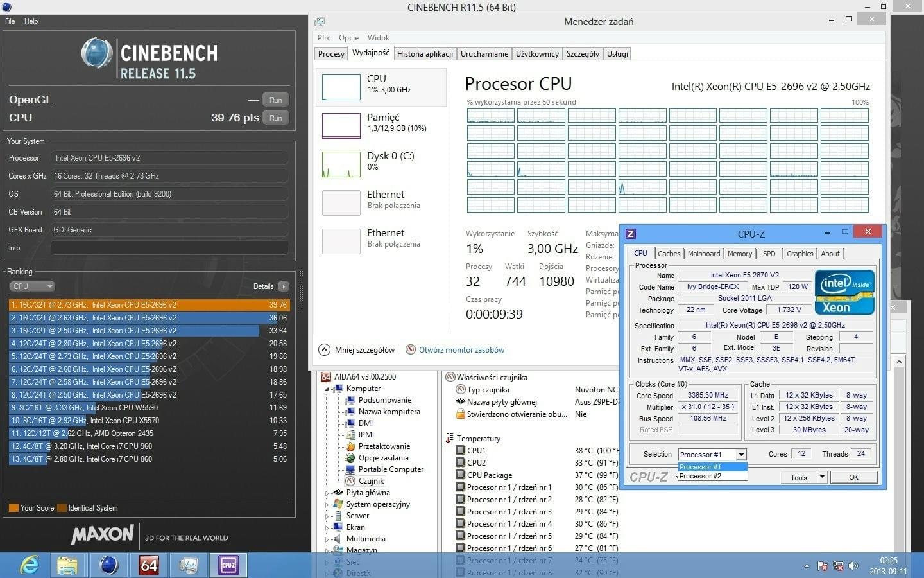924x578 pixels.
Task: Switch to Historia aplikacji tab
Action: (x=425, y=54)
